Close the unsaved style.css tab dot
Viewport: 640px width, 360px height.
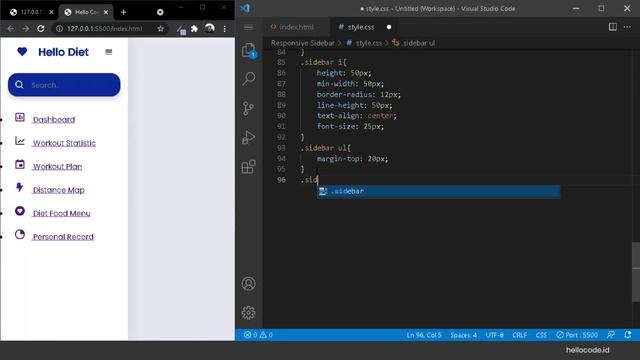tap(389, 27)
